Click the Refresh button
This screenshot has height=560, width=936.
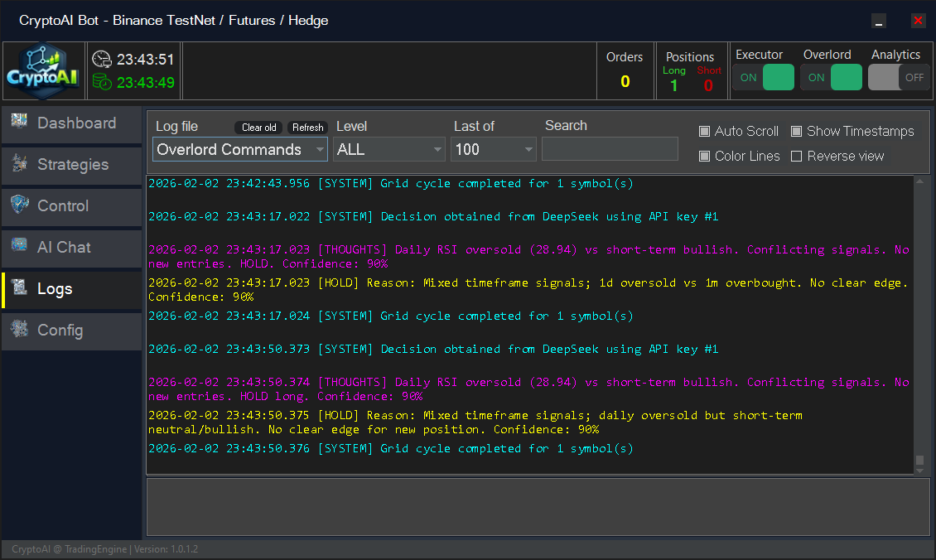(x=307, y=128)
